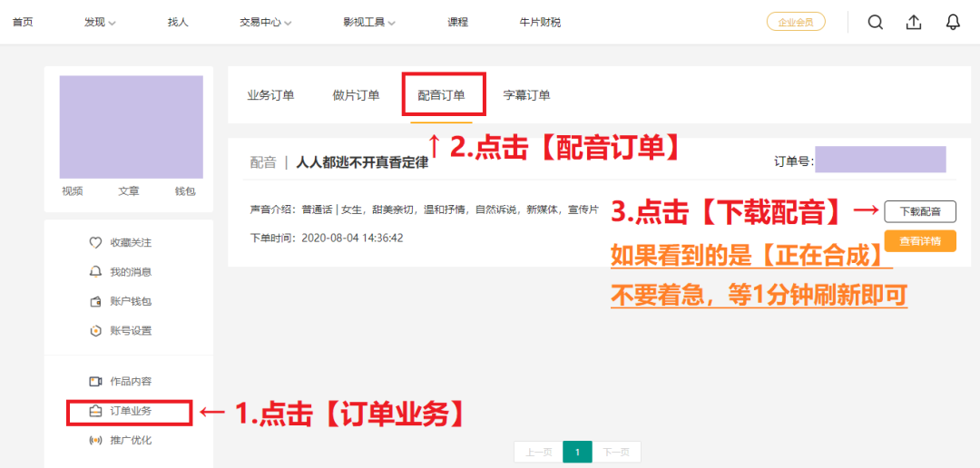Screen dimensions: 980x468
Task: Expand the 发现 dropdown menu
Action: tap(100, 23)
